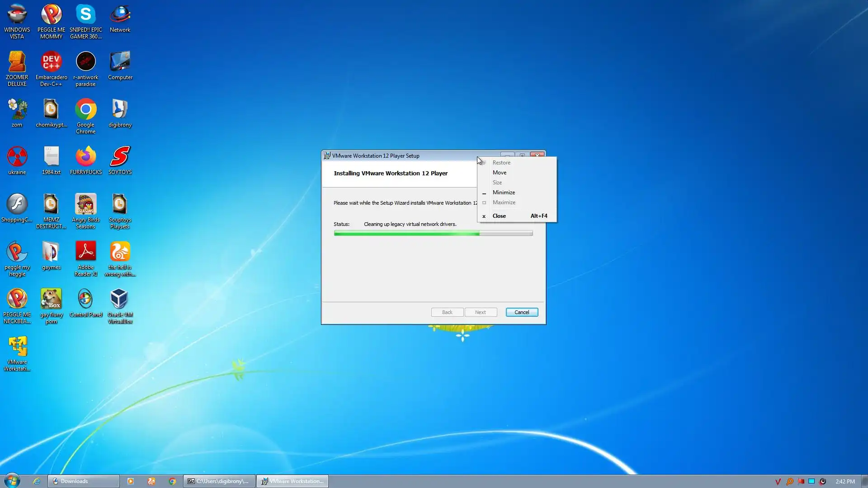
Task: Click the Chrome icon in the taskbar
Action: pyautogui.click(x=172, y=481)
